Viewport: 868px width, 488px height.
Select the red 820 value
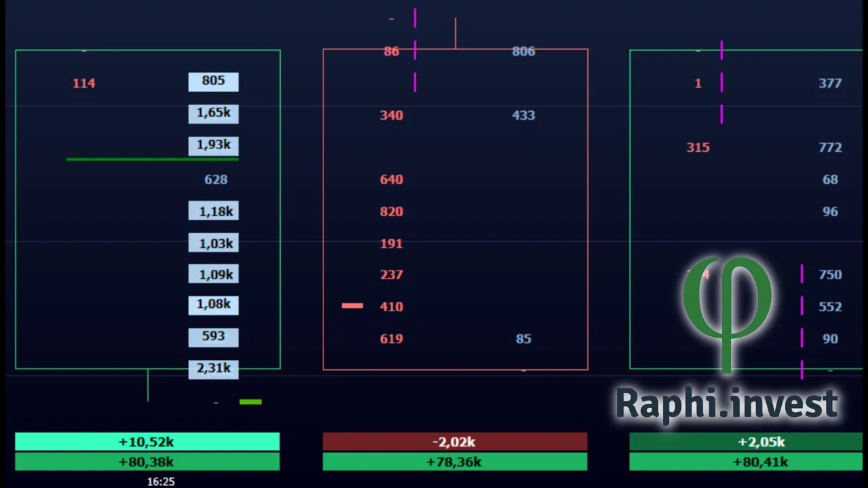tap(391, 211)
